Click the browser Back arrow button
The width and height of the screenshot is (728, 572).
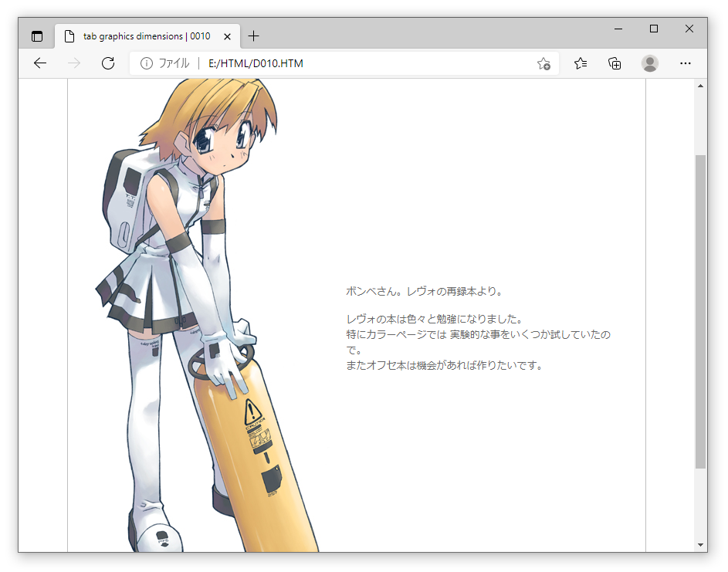40,63
